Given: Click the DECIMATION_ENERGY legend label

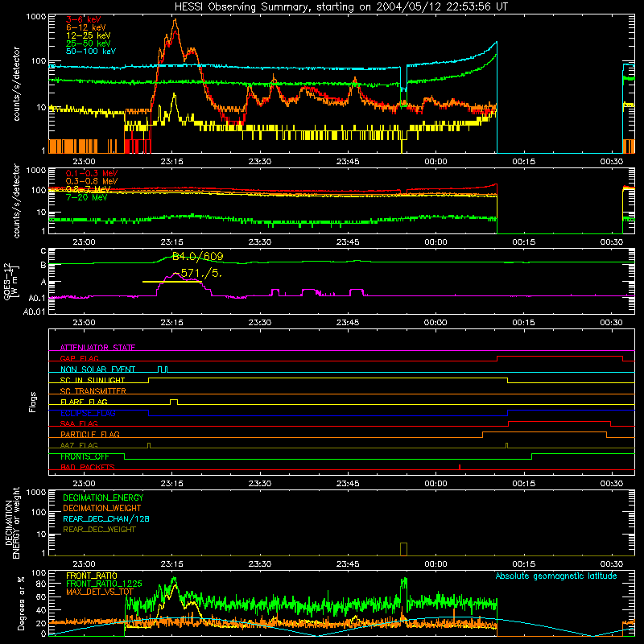Looking at the screenshot, I should [x=103, y=497].
